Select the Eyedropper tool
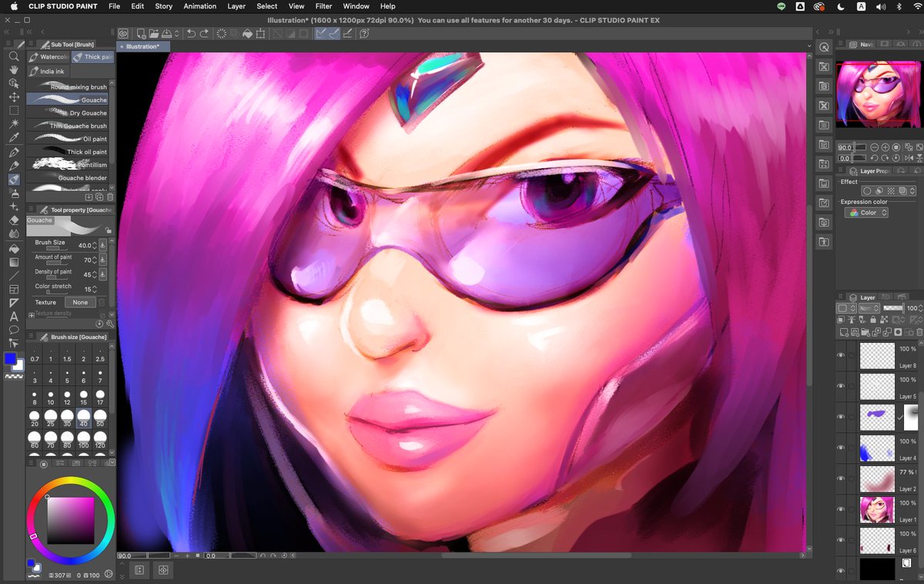The height and width of the screenshot is (584, 924). 13,137
